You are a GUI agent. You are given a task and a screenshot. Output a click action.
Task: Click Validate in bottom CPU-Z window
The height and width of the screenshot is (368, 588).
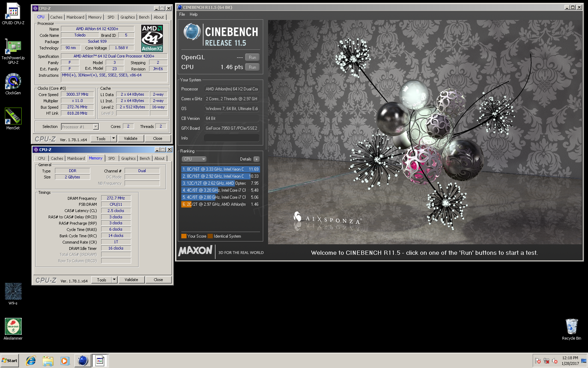click(x=131, y=280)
